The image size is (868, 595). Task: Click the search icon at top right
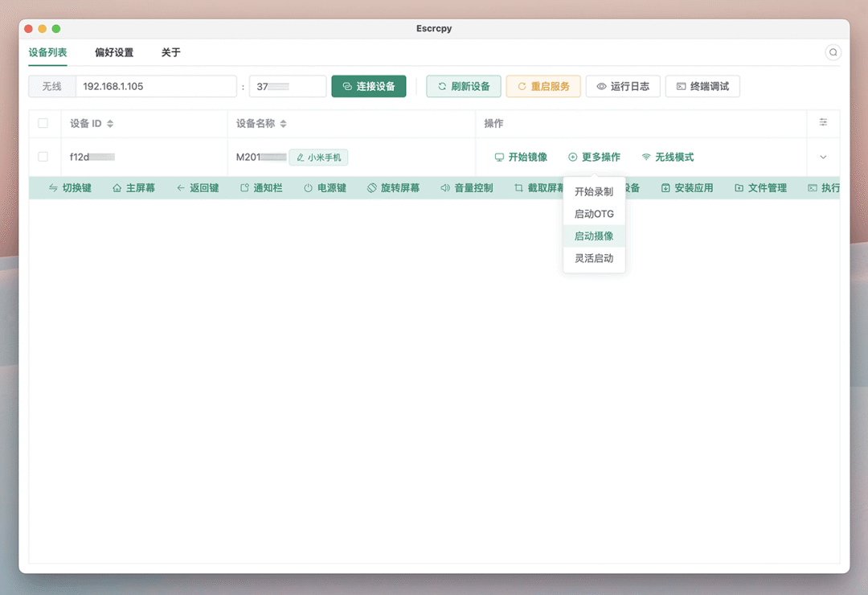point(833,52)
